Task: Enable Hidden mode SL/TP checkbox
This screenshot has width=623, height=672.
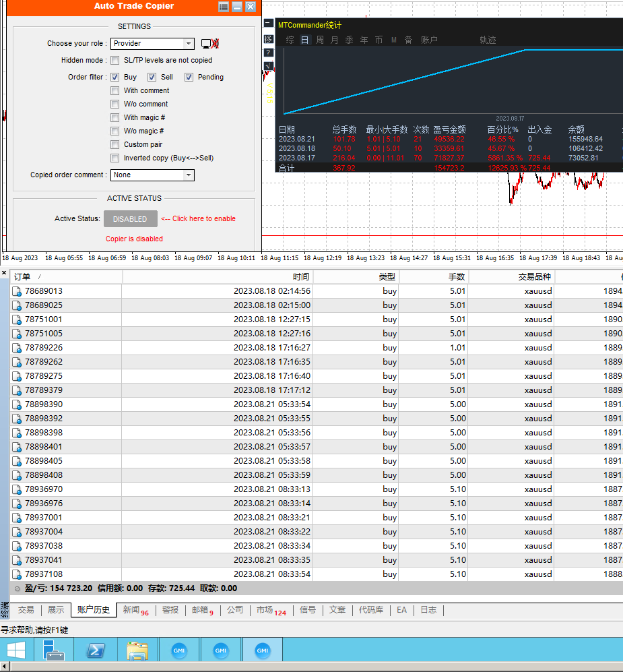Action: [115, 60]
